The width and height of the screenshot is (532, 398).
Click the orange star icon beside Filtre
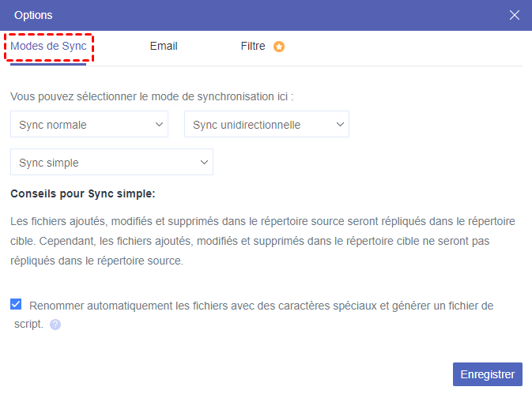pyautogui.click(x=279, y=47)
